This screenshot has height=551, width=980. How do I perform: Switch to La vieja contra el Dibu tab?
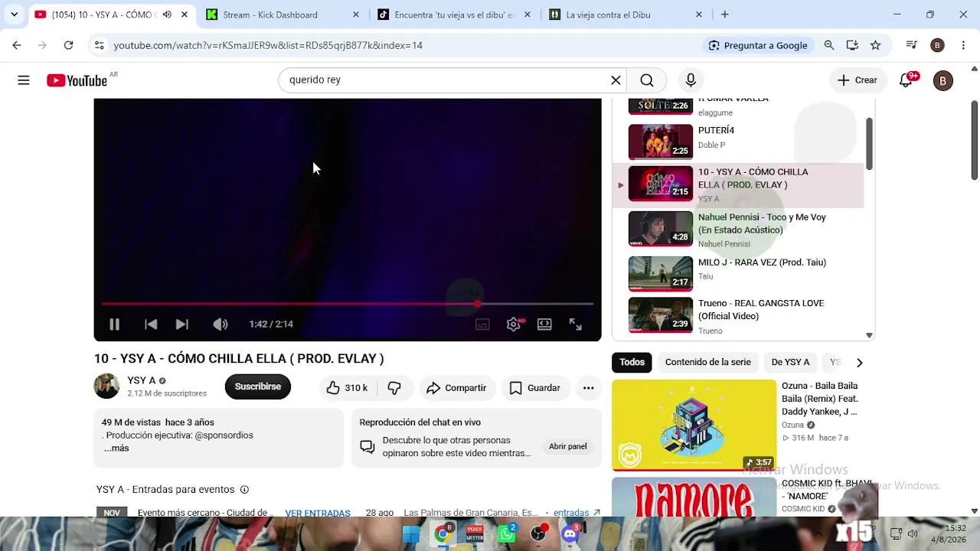coord(626,15)
